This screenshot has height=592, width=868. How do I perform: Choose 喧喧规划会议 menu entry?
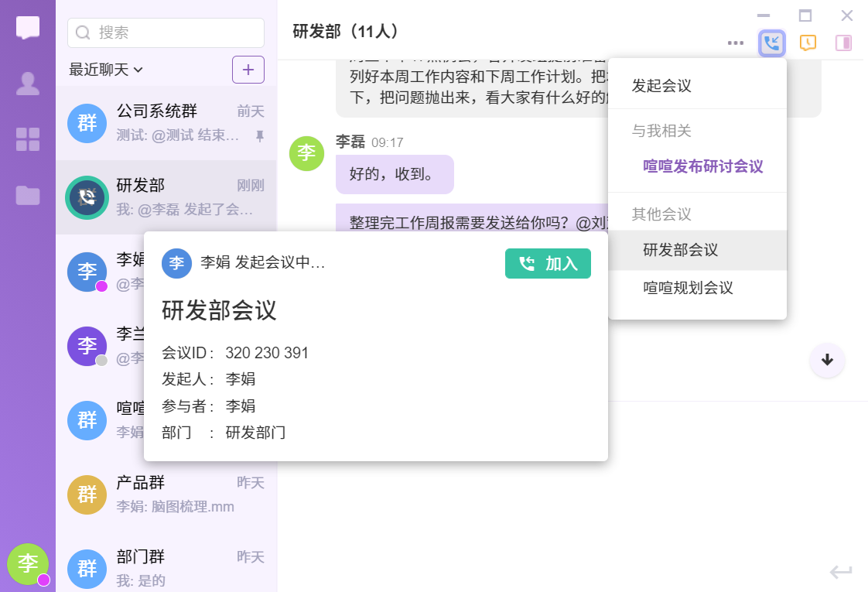point(688,288)
